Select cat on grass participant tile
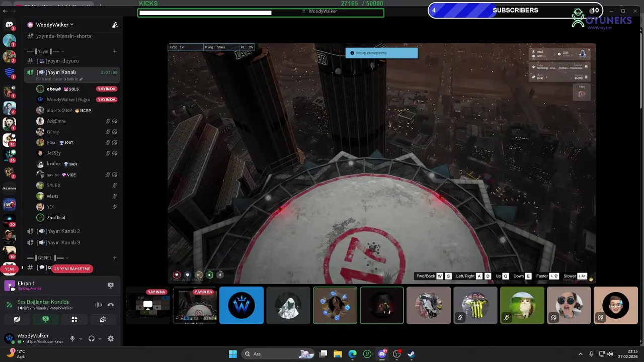This screenshot has height=362, width=644. [x=522, y=305]
